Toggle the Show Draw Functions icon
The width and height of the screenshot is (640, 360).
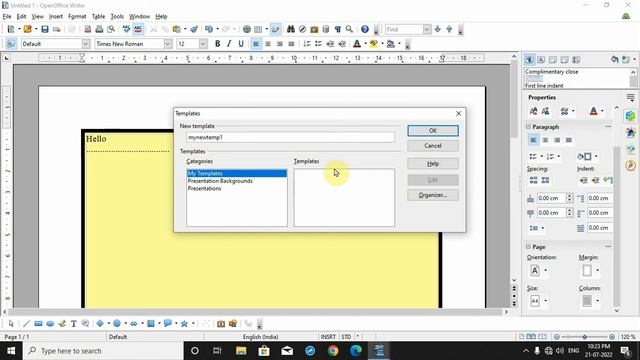pos(276,29)
